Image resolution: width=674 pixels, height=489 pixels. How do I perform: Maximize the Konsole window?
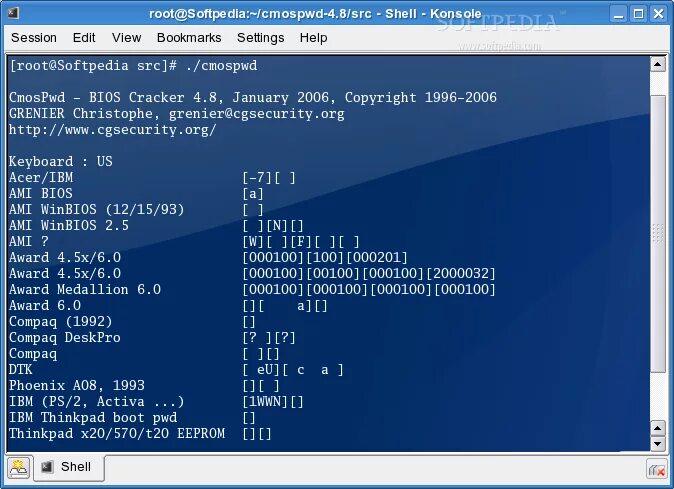[639, 14]
